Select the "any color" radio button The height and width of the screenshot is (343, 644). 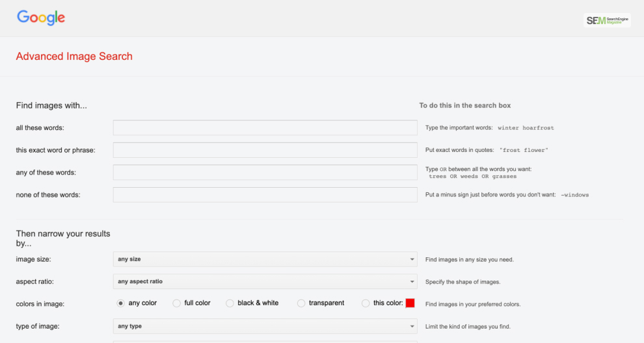coord(120,303)
